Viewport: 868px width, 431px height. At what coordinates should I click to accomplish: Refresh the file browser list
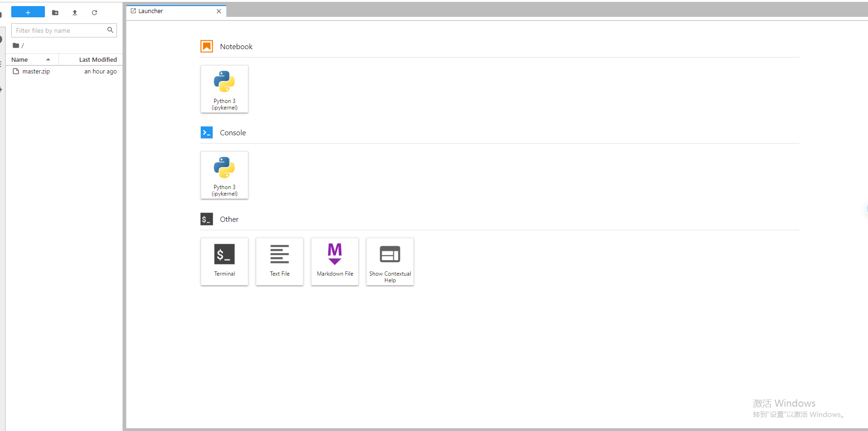(94, 13)
